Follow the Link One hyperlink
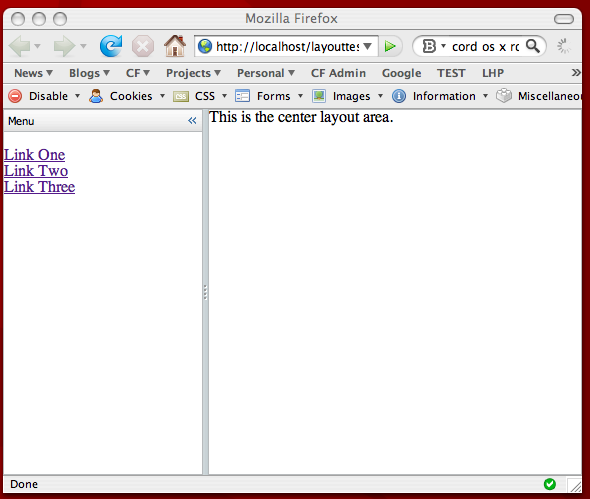Screen dimensions: 590x499 tap(34, 155)
